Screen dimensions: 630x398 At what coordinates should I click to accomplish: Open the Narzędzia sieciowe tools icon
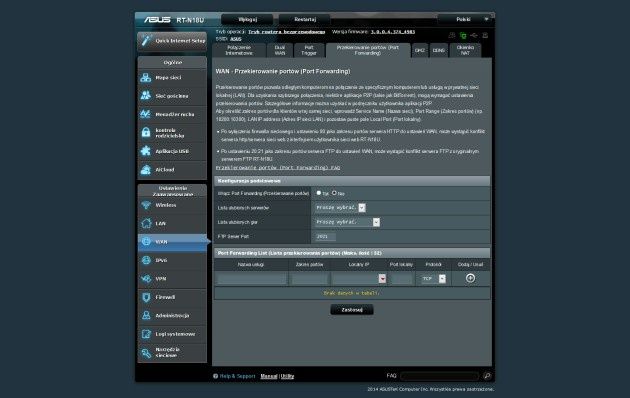[x=146, y=352]
